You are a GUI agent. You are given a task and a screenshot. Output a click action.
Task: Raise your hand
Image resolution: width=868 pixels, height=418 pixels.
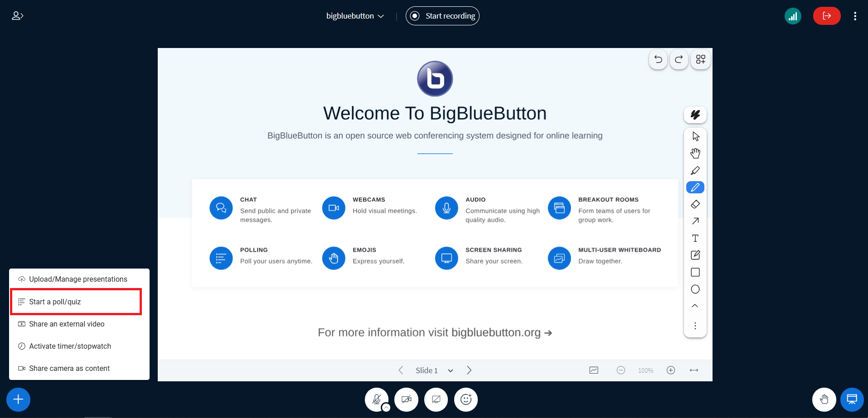(x=824, y=399)
